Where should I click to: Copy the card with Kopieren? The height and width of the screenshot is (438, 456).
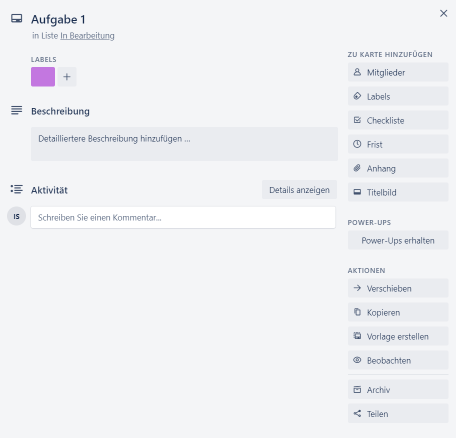[x=398, y=312]
